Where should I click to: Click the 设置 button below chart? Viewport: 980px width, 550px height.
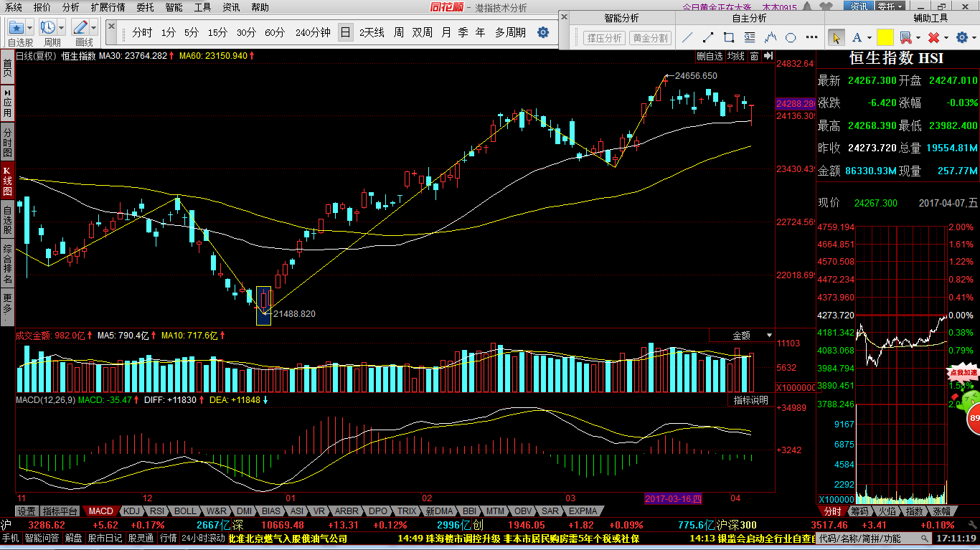[x=27, y=511]
